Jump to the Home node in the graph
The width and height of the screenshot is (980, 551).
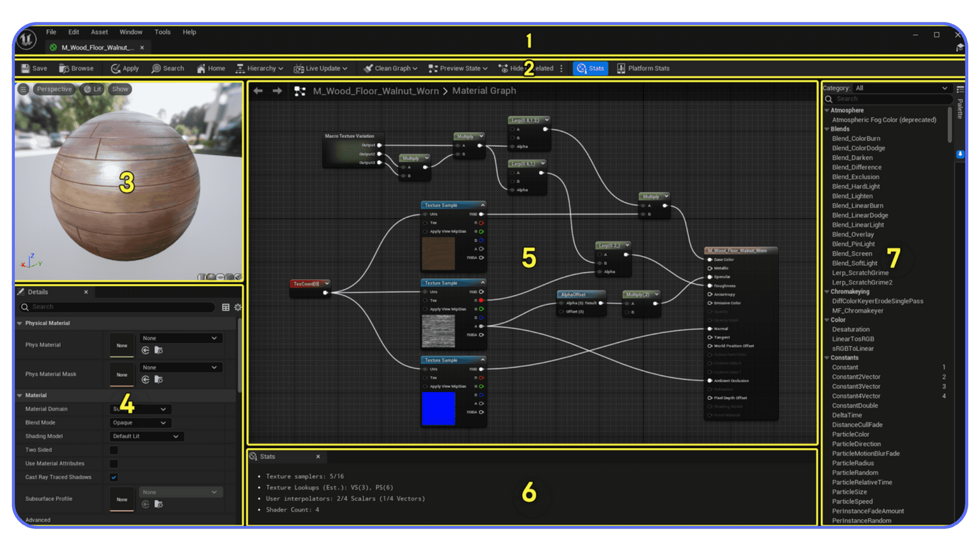click(x=211, y=68)
